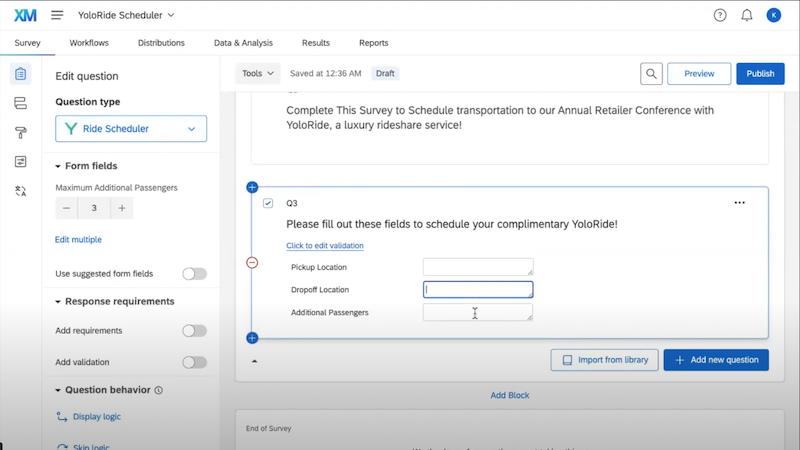
Task: Click the Publish button
Action: (760, 73)
